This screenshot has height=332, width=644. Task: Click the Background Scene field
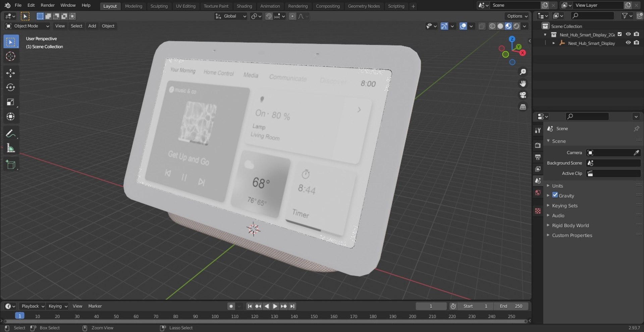point(613,163)
